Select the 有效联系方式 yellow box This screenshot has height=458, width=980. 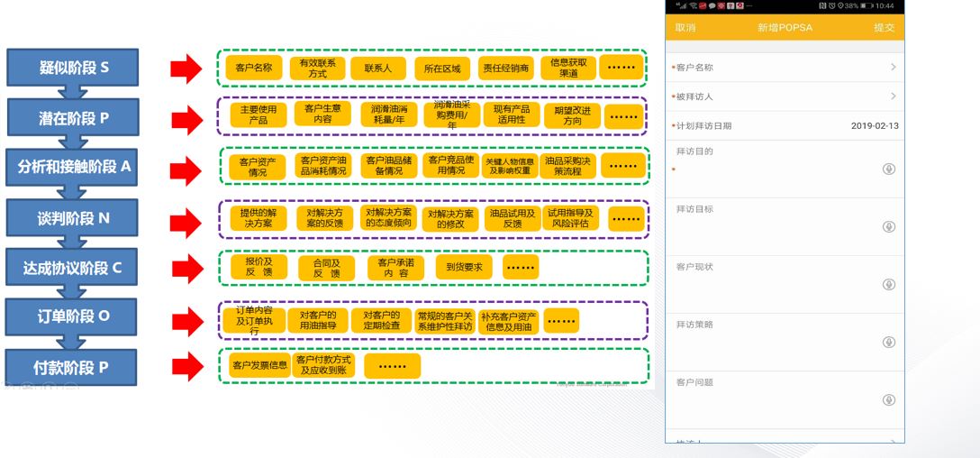[317, 69]
